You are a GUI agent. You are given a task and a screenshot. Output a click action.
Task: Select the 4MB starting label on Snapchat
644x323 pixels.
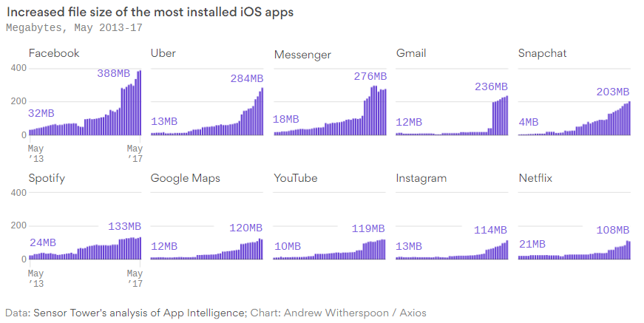(x=529, y=122)
